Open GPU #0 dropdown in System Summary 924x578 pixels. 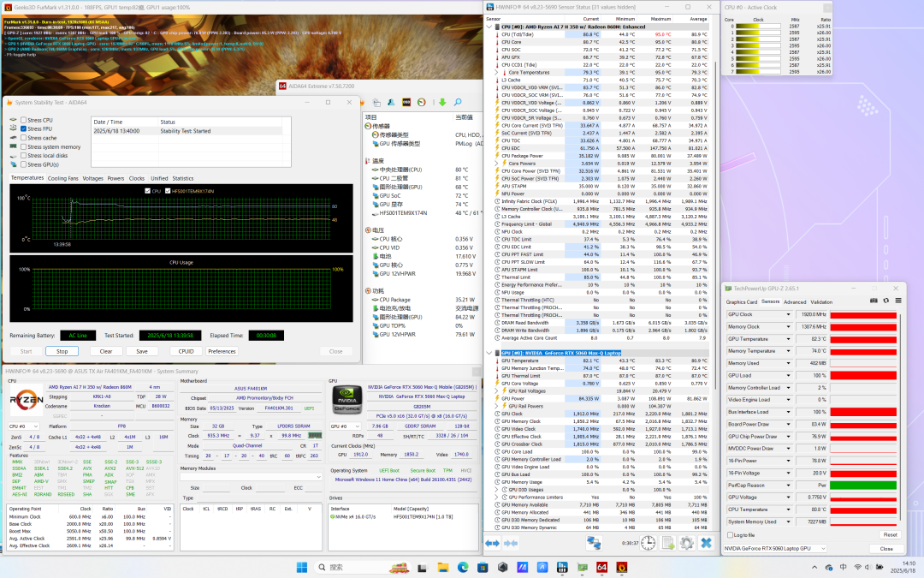point(346,426)
